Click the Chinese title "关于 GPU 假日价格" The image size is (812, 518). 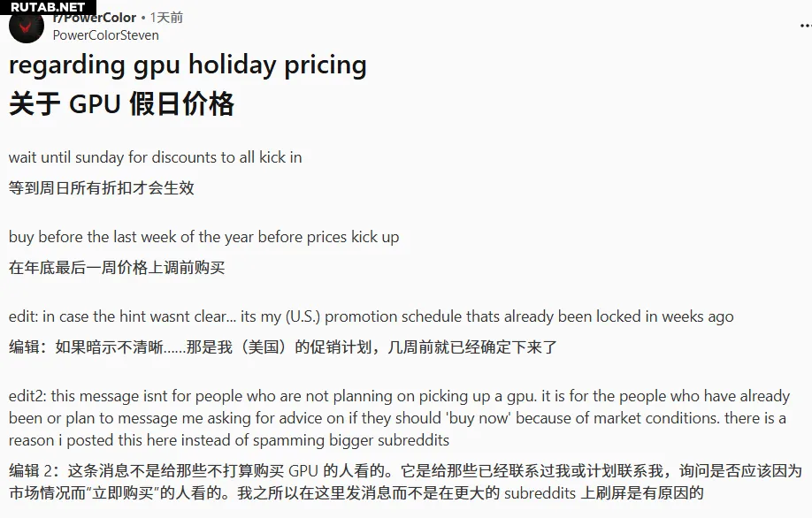[x=121, y=104]
